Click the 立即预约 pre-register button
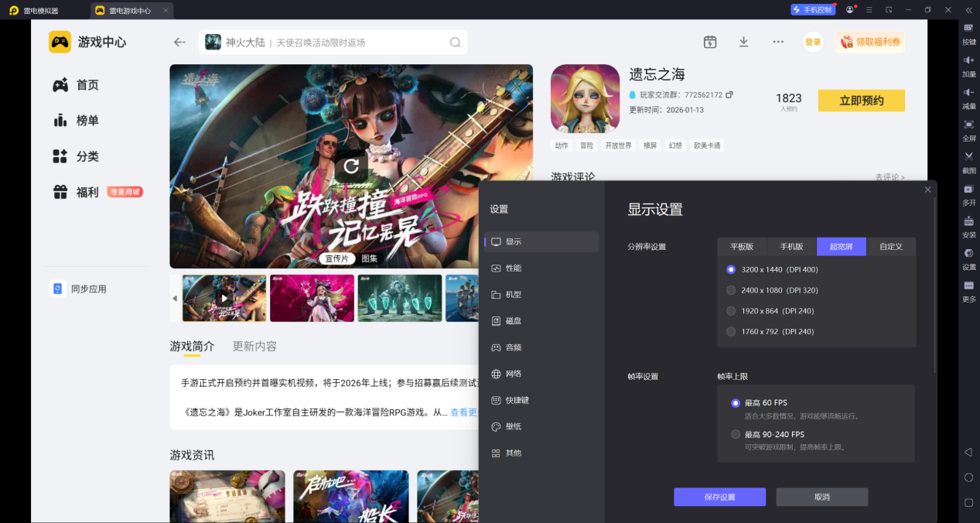Viewport: 980px width, 523px height. tap(861, 100)
